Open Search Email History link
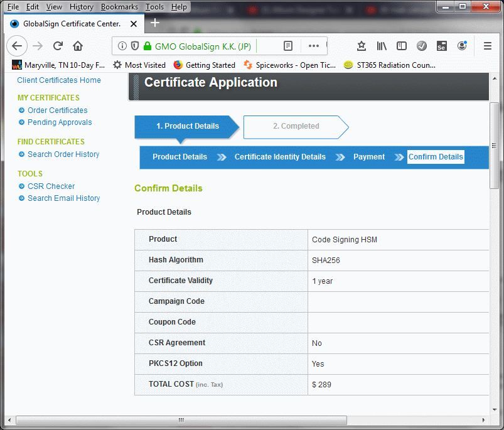 (x=63, y=198)
